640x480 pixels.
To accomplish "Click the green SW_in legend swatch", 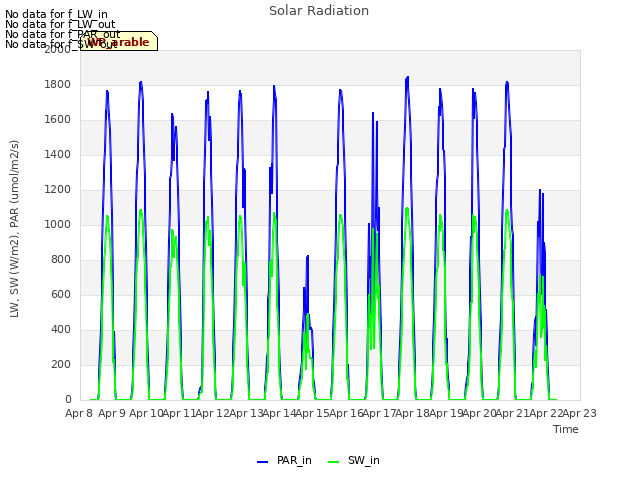I will 333,462.
